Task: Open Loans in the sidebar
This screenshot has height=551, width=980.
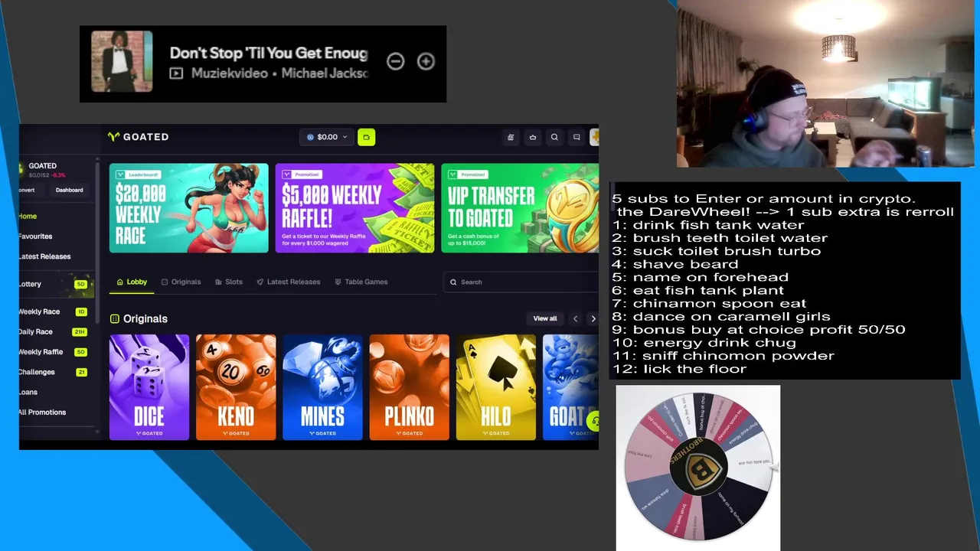Action: point(28,392)
